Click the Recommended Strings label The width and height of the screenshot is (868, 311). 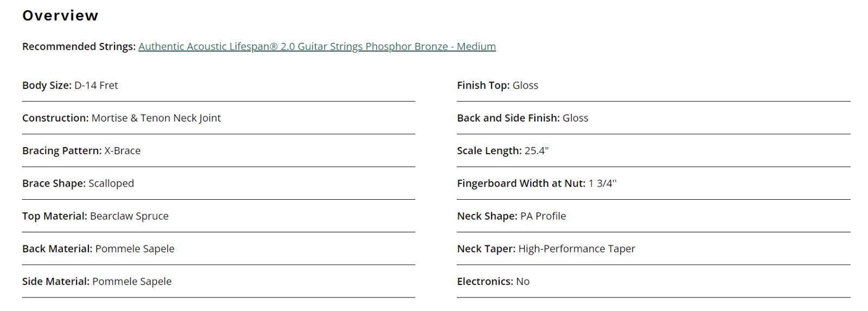tap(79, 47)
